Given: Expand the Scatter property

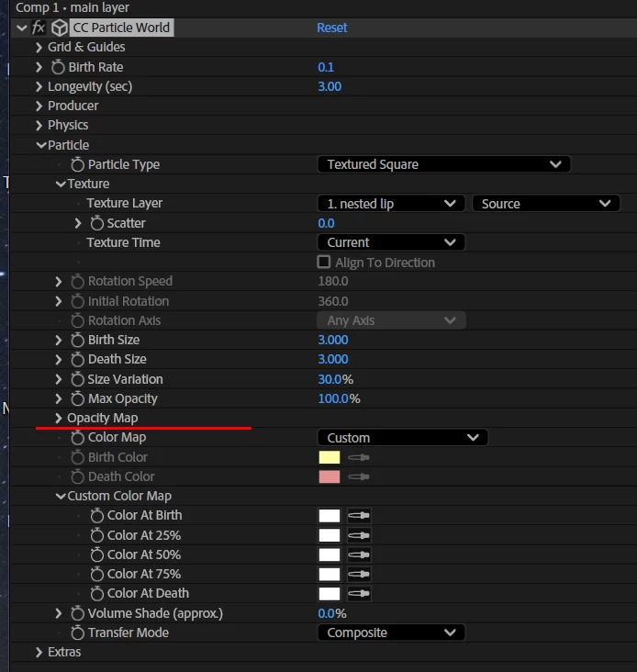Looking at the screenshot, I should tap(77, 223).
